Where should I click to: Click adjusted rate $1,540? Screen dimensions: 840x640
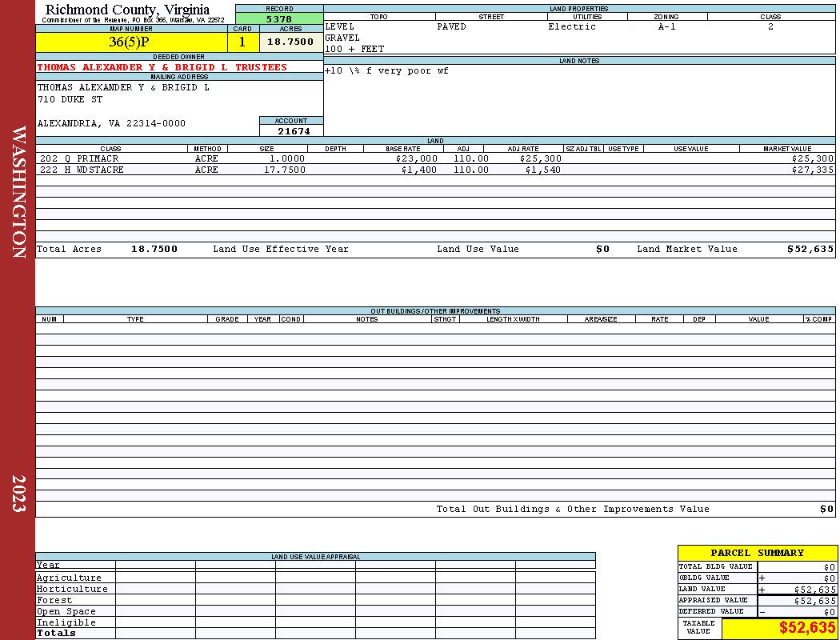[x=542, y=170]
